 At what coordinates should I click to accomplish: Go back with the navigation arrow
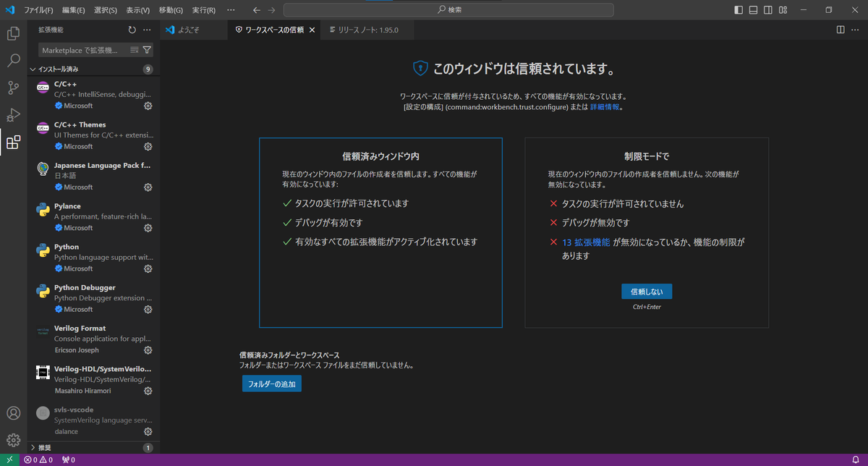pos(257,10)
